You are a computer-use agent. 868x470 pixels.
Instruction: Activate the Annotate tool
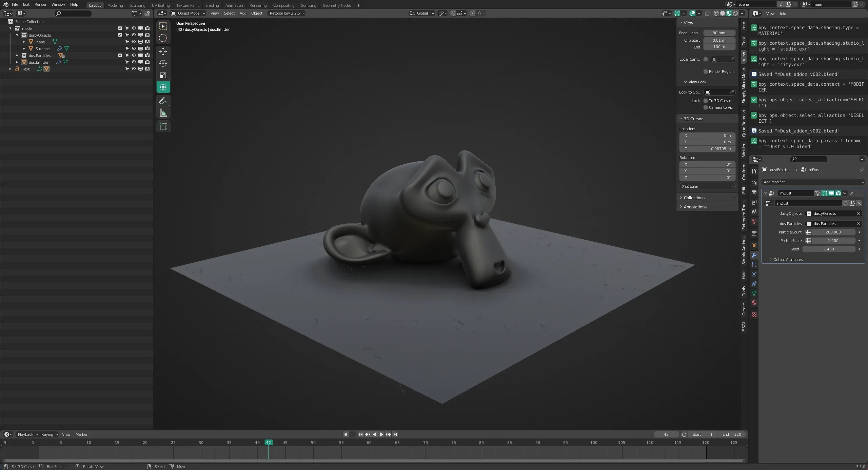tap(163, 101)
